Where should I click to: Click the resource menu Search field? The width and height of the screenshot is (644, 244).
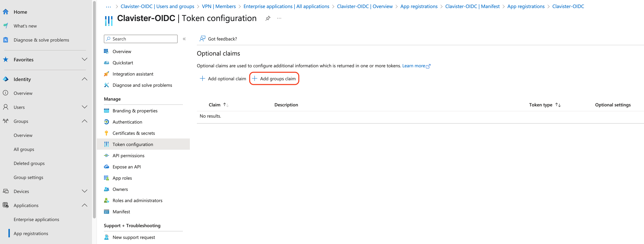(141, 39)
